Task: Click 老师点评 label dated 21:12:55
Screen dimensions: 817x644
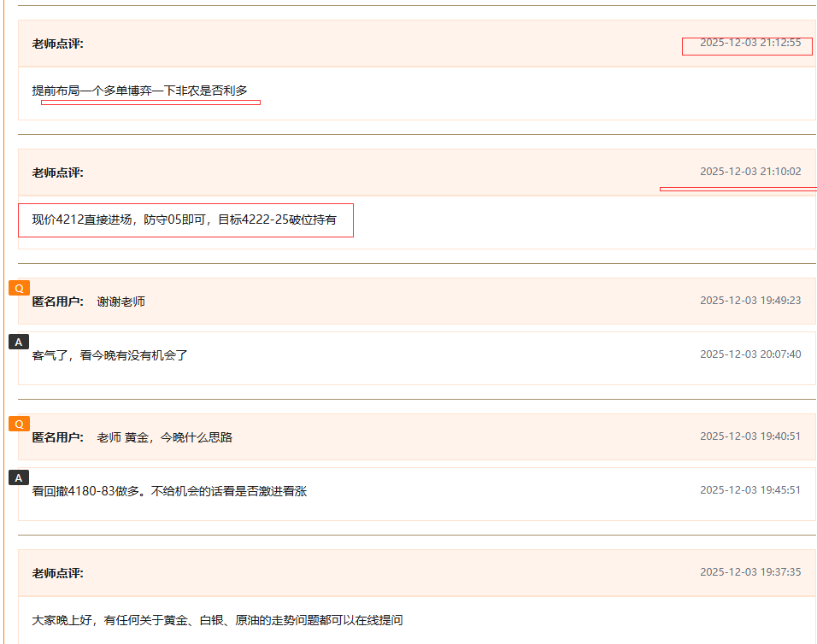Action: tap(58, 44)
